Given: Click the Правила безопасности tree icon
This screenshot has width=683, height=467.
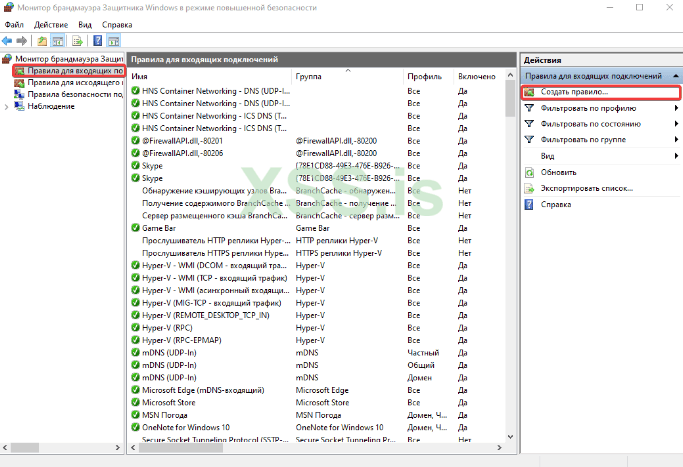Looking at the screenshot, I should [x=19, y=95].
